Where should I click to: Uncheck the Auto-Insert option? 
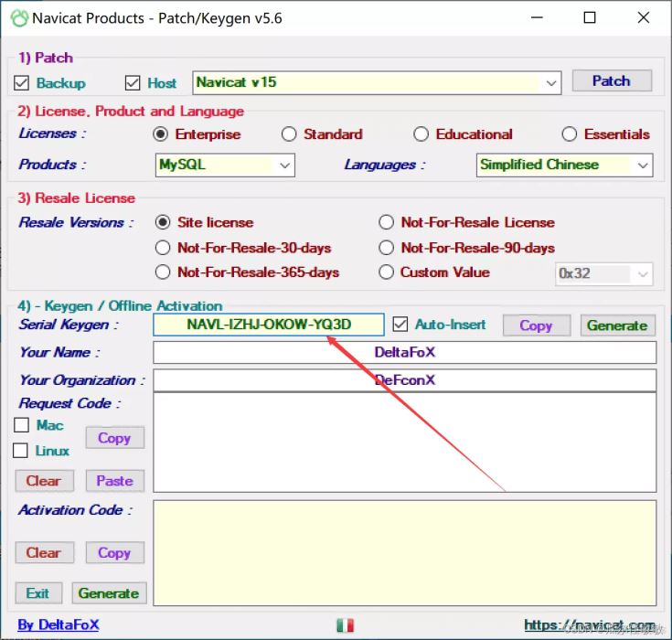(400, 325)
